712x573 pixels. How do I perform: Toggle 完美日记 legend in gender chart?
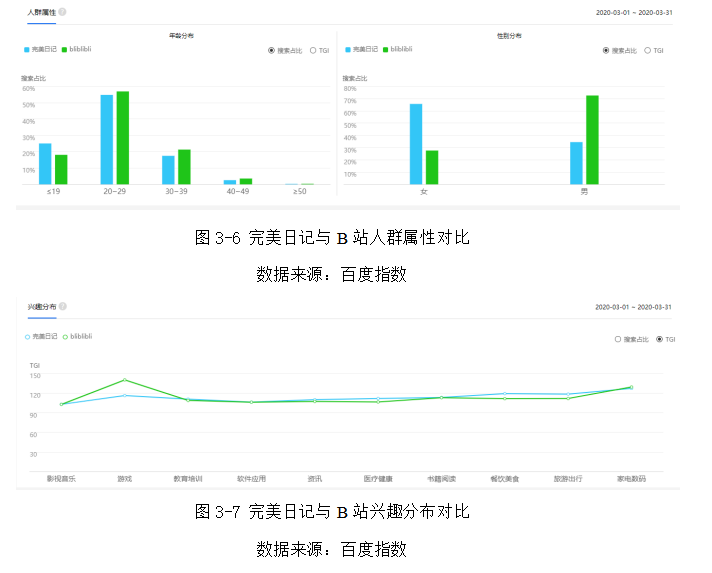[x=361, y=49]
